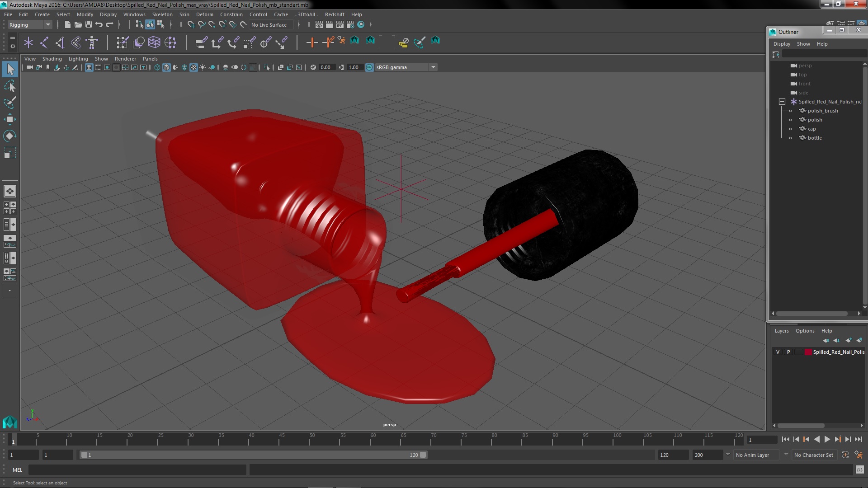Activate the Paint Selection tool
This screenshot has height=488, width=868.
point(9,103)
